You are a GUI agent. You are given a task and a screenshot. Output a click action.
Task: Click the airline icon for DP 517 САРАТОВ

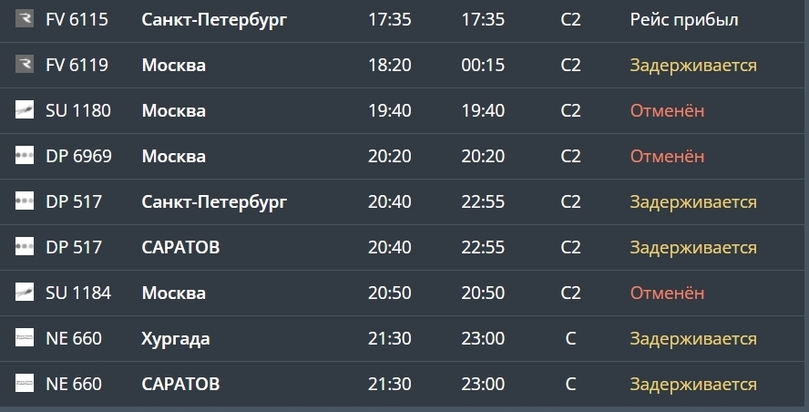pos(25,247)
